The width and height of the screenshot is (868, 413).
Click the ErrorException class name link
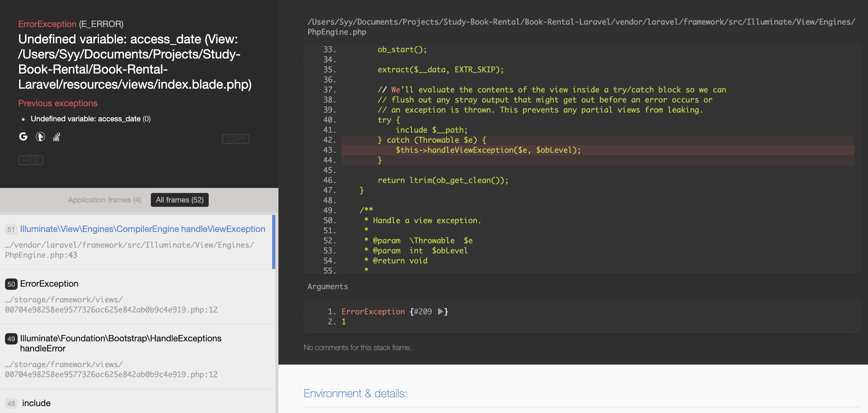[x=47, y=24]
